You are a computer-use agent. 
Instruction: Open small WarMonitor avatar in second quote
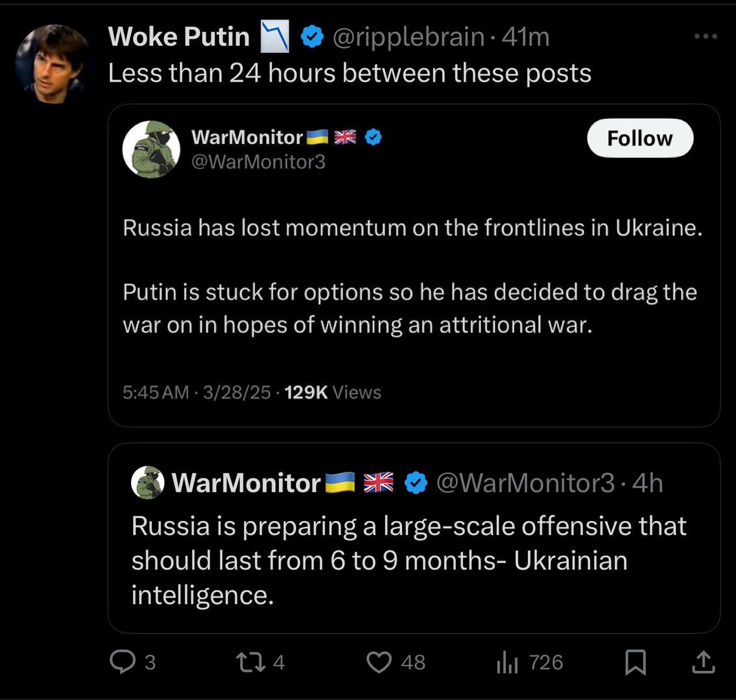click(148, 482)
